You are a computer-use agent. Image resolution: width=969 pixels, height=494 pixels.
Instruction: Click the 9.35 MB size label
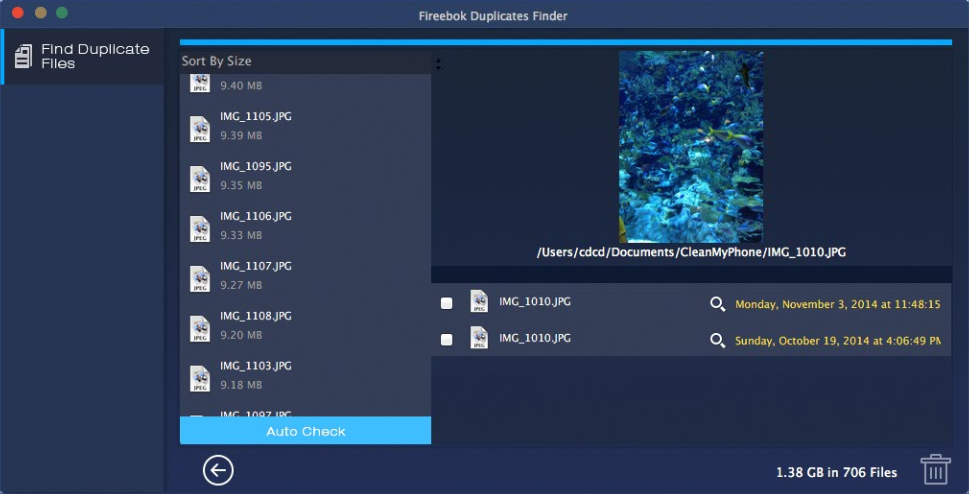coord(241,185)
